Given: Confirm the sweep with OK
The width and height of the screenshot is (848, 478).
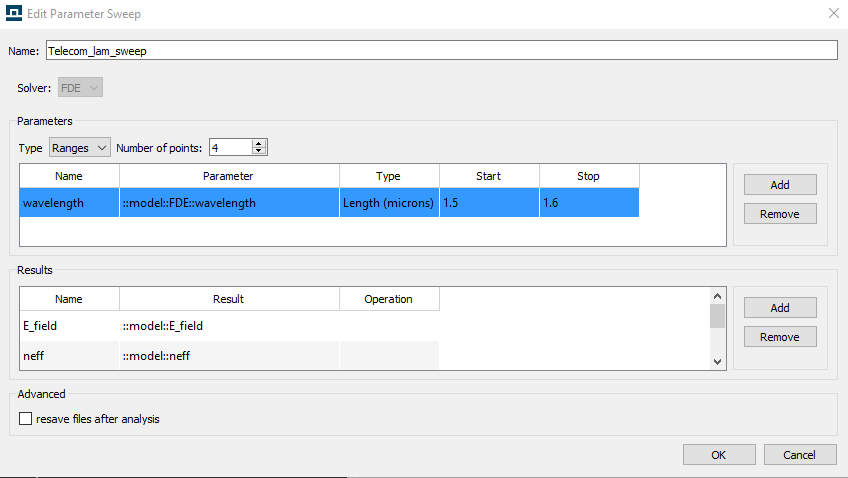Looking at the screenshot, I should pyautogui.click(x=719, y=455).
